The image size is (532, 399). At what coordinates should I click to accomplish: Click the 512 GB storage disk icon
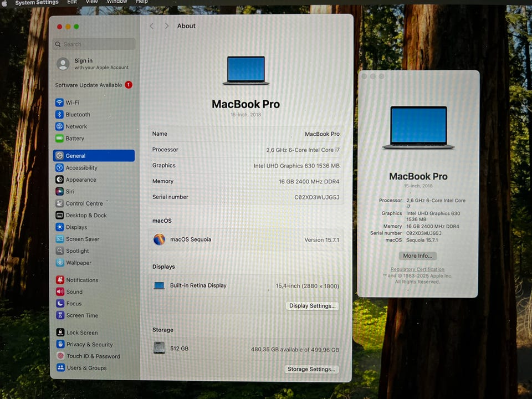point(159,348)
